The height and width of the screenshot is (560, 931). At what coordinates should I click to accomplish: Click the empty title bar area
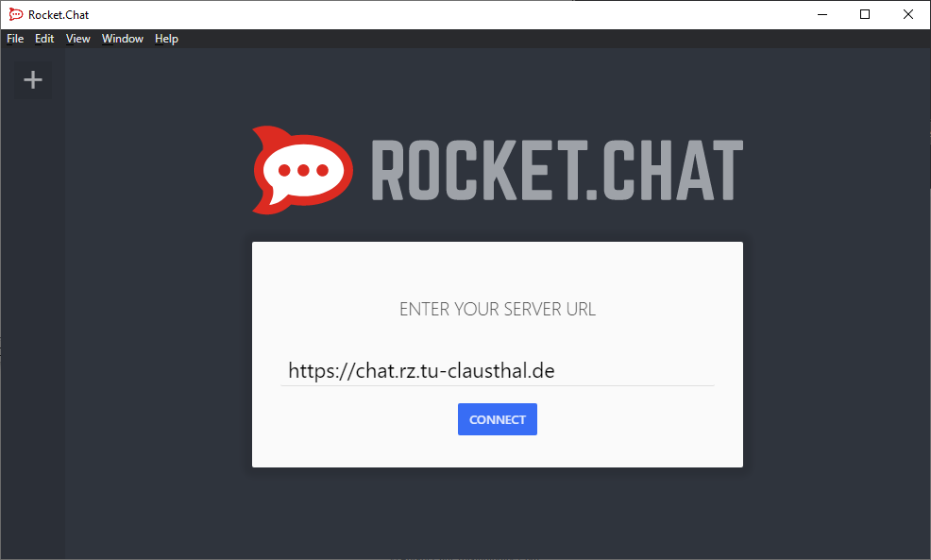point(446,15)
